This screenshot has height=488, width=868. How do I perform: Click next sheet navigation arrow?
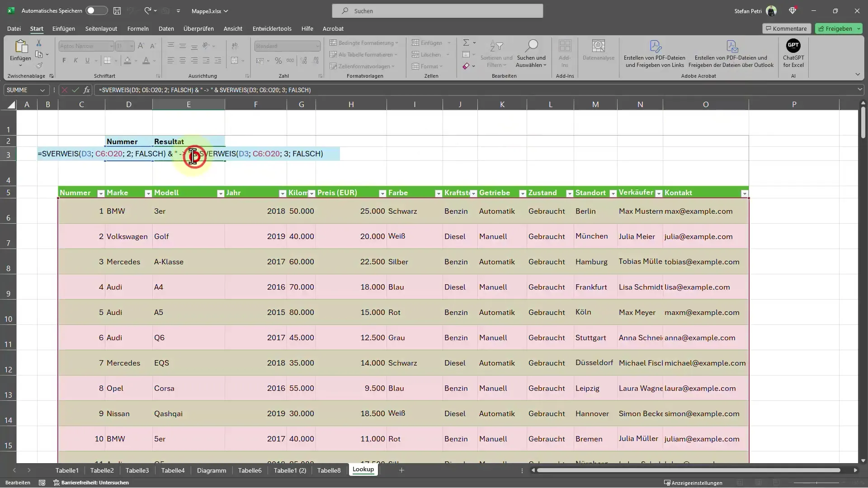(x=29, y=470)
